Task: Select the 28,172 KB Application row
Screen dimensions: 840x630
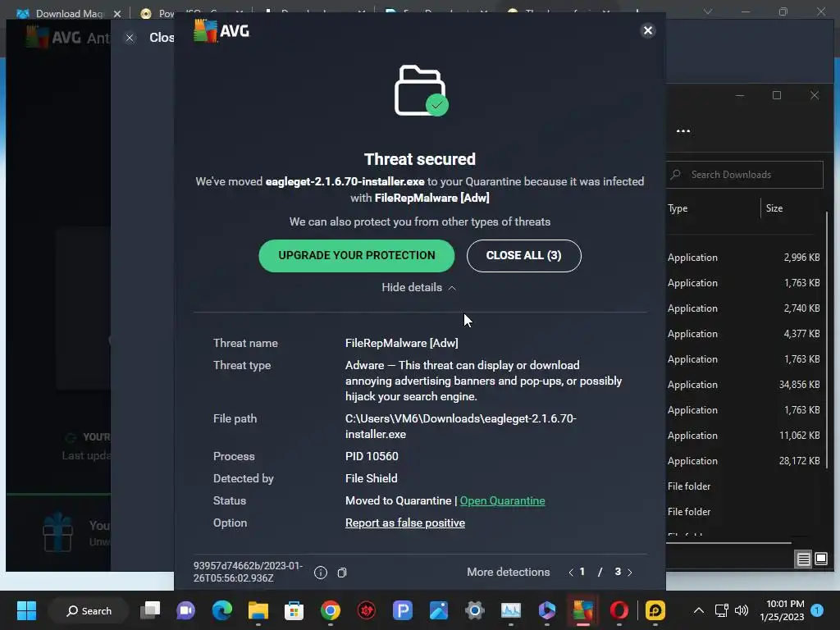Action: click(743, 461)
